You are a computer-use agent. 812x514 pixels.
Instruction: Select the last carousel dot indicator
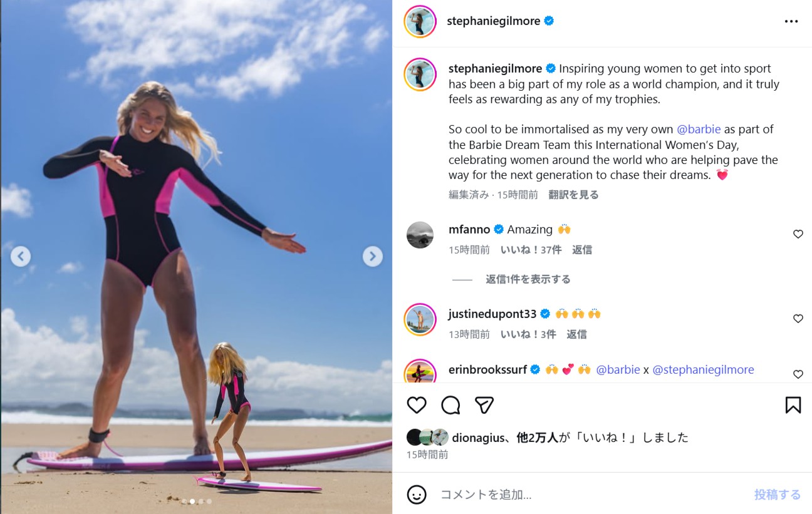pyautogui.click(x=209, y=501)
